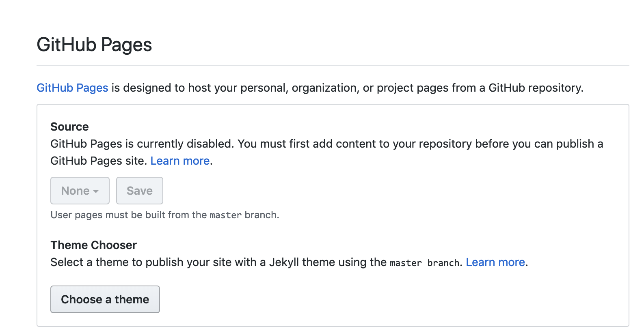Click the divider line below GitHub Pages heading
The image size is (644, 335).
click(333, 65)
